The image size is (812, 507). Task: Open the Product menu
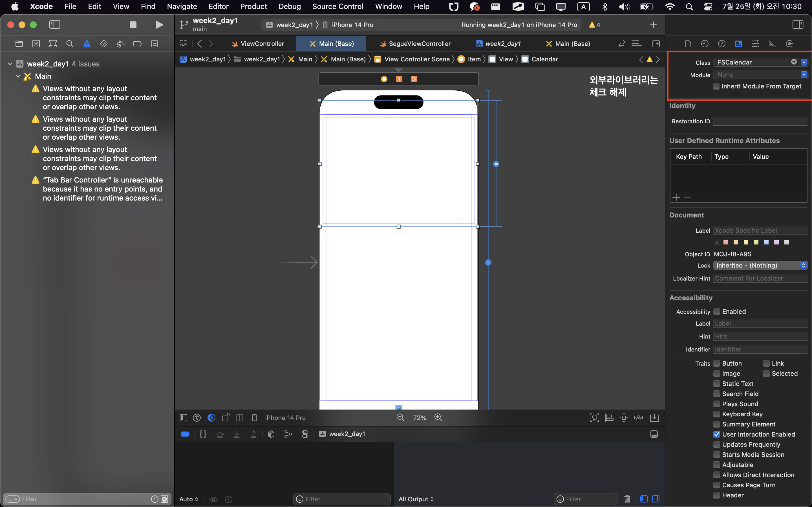coord(253,6)
